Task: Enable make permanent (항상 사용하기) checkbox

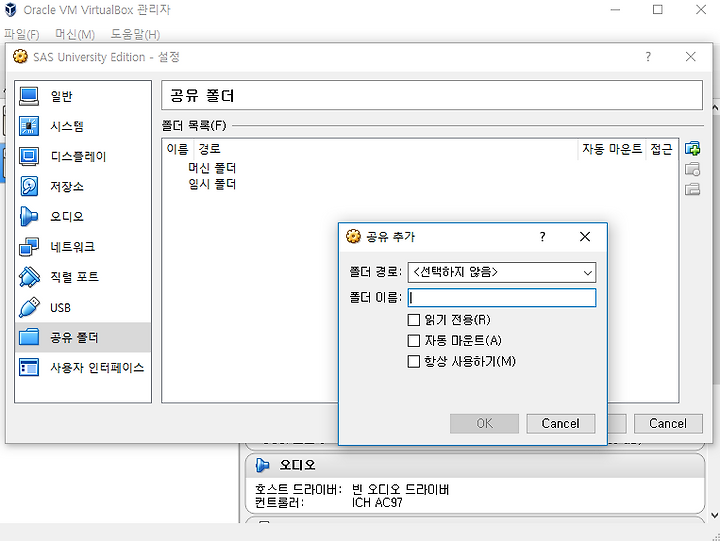Action: click(414, 361)
